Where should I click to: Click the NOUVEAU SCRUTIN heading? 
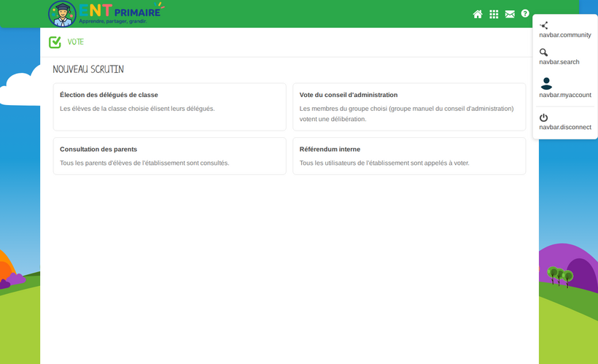[x=88, y=69]
